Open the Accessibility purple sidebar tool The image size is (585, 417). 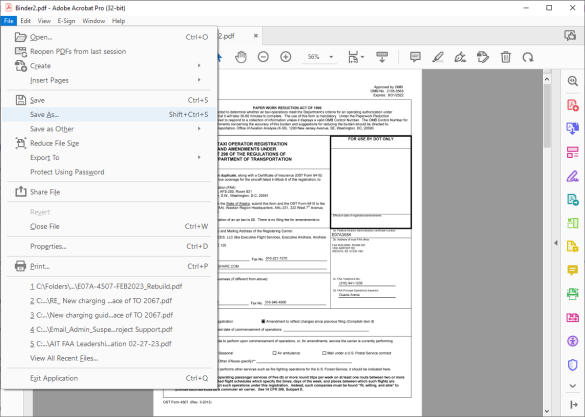(x=573, y=341)
